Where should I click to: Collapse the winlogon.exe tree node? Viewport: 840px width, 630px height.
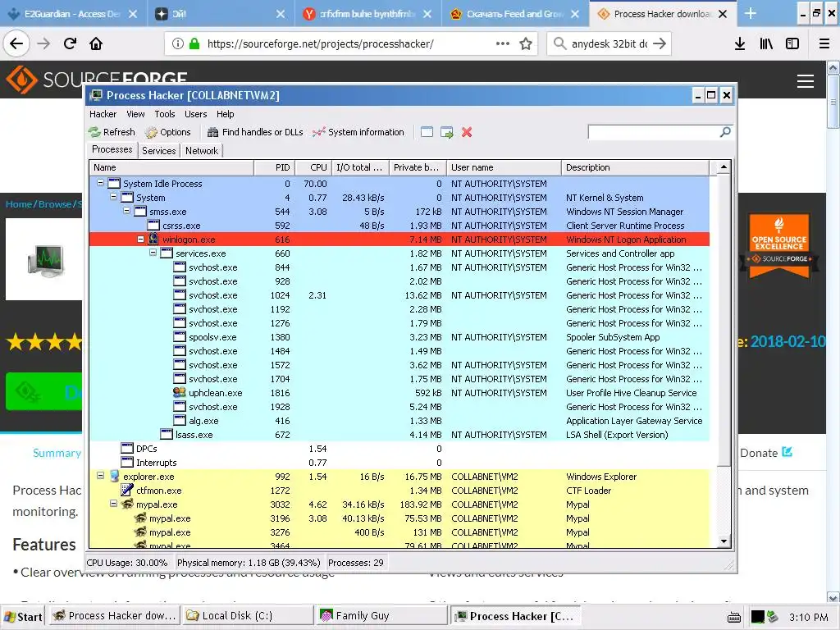coord(140,239)
